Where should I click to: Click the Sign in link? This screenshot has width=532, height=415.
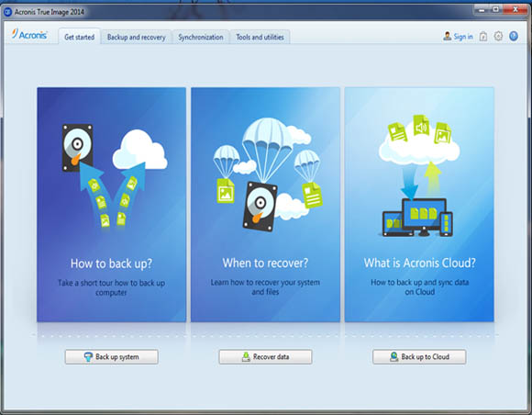point(463,37)
